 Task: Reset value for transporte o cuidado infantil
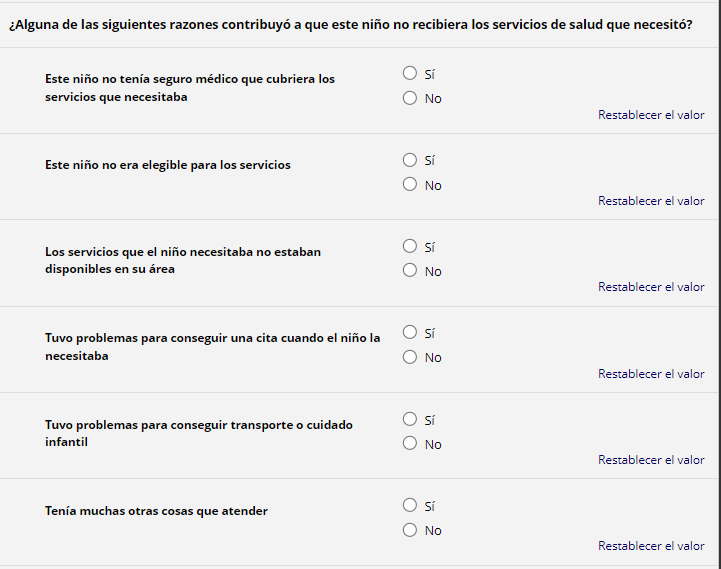coord(651,460)
